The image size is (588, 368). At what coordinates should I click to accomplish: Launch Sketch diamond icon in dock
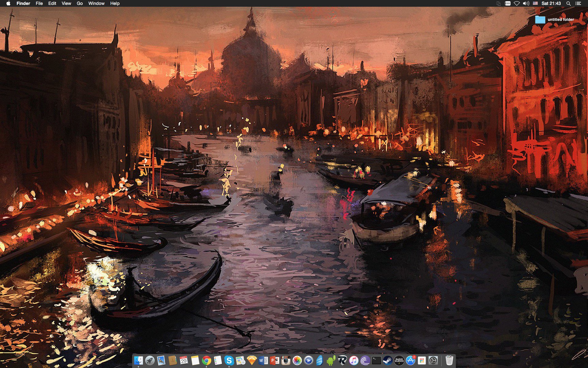point(252,361)
